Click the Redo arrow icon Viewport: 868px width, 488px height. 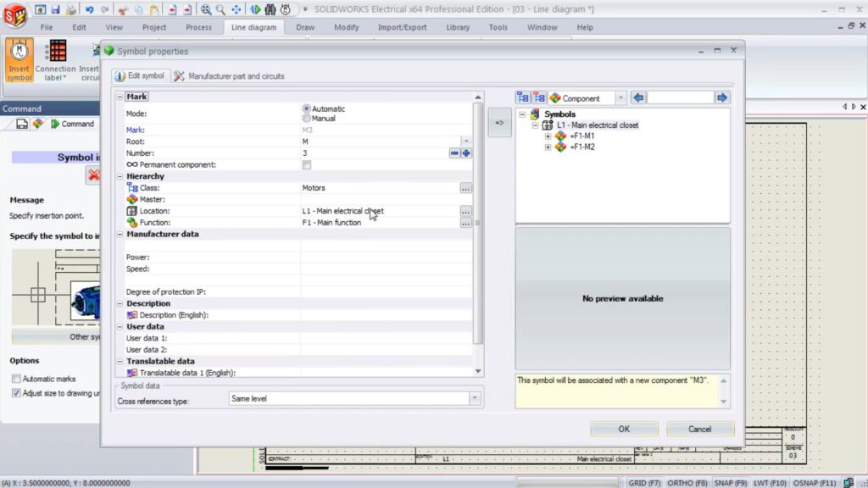point(104,9)
